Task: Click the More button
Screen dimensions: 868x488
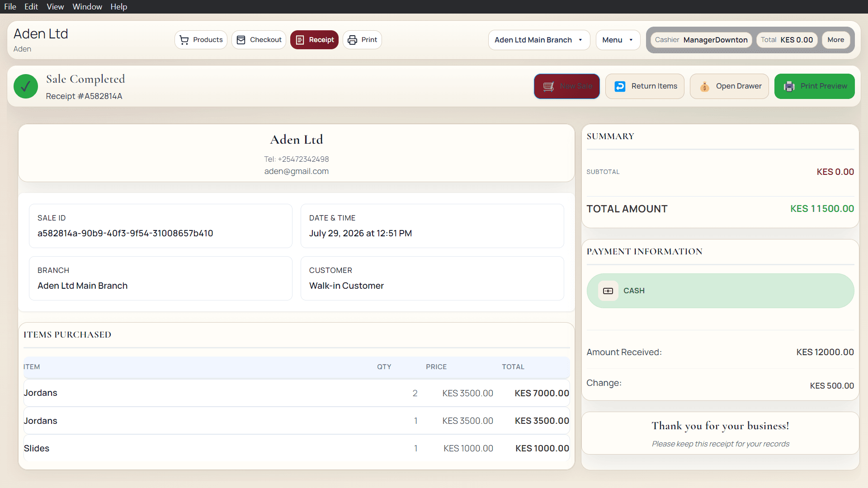Action: (x=835, y=40)
